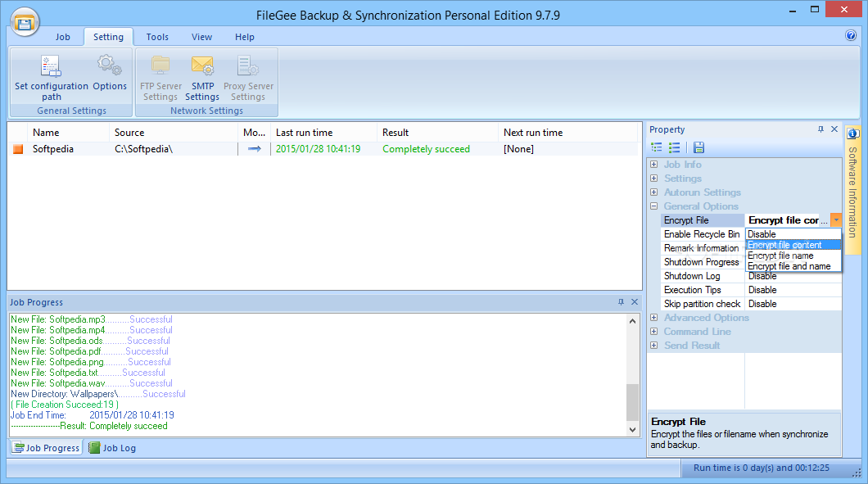Switch to the Job Progress tab
This screenshot has height=484, width=868.
coord(47,447)
